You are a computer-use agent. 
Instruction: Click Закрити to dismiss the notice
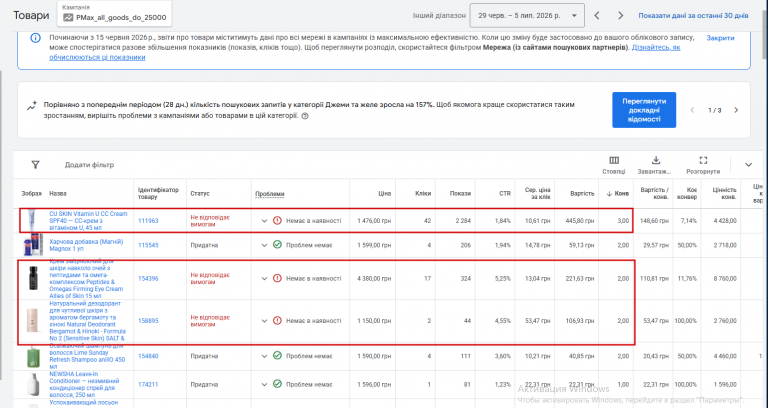click(720, 38)
